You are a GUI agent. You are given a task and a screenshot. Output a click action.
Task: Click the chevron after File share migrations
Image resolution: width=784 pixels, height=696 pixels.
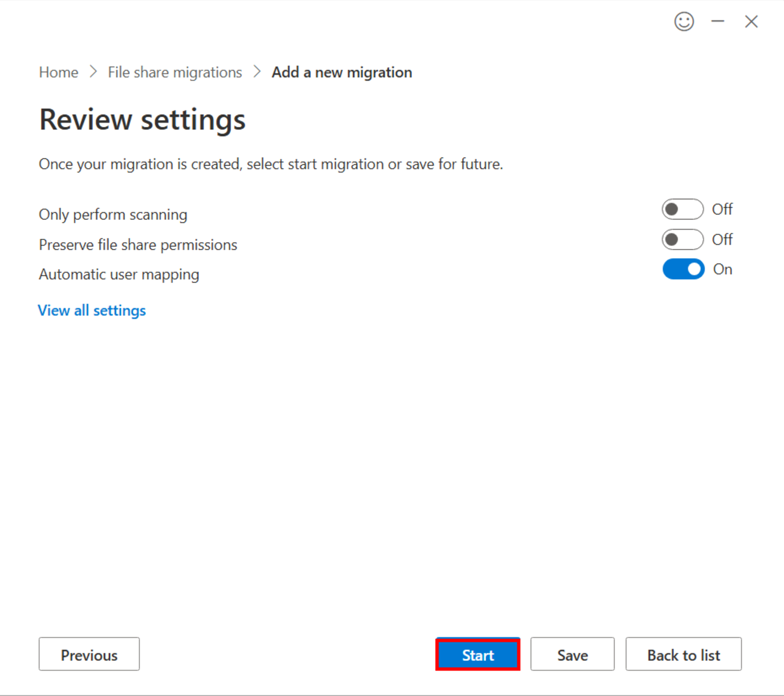[x=257, y=72]
